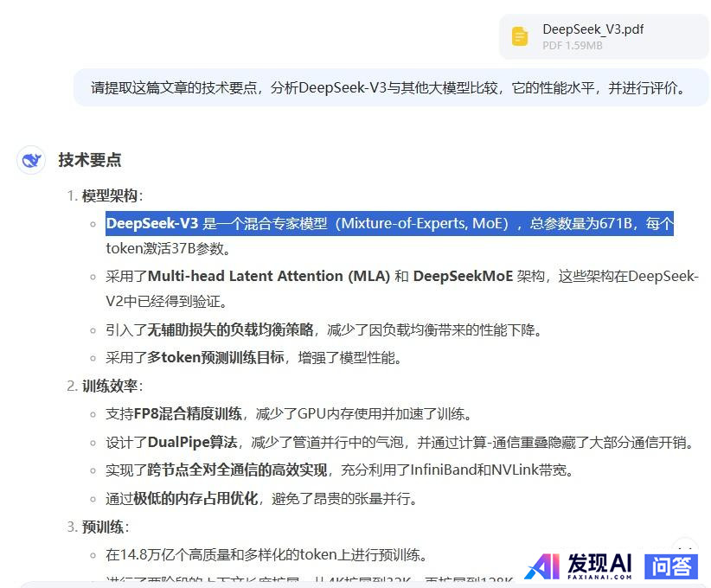Click the PDF 1.59MB size label
The image size is (711, 588).
click(573, 45)
